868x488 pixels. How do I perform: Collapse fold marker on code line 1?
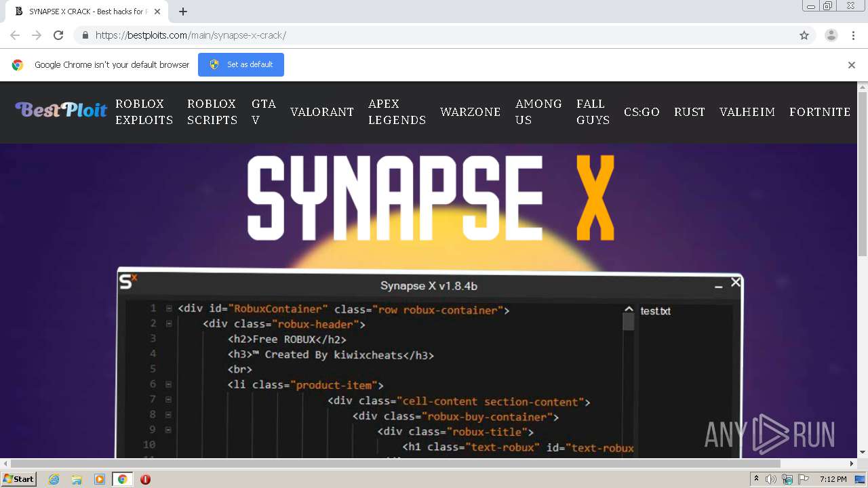pos(169,308)
